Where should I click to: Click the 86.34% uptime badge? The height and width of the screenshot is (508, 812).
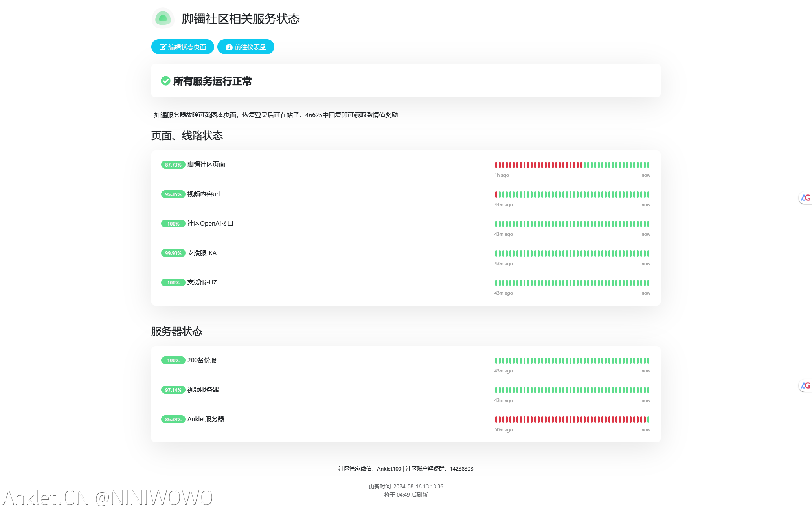click(173, 419)
